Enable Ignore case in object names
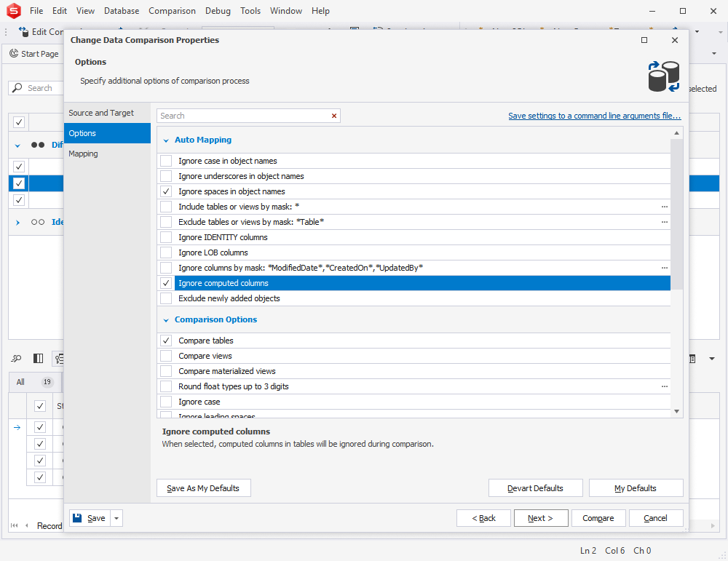 click(x=166, y=161)
